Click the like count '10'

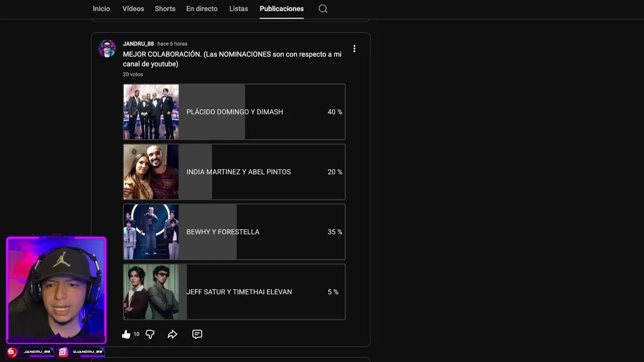click(x=136, y=334)
